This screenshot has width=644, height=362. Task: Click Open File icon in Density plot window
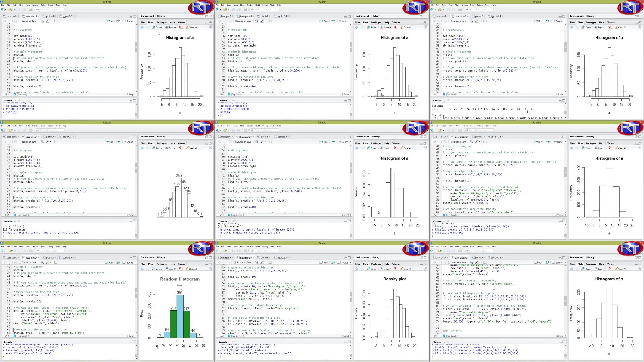[225, 251]
